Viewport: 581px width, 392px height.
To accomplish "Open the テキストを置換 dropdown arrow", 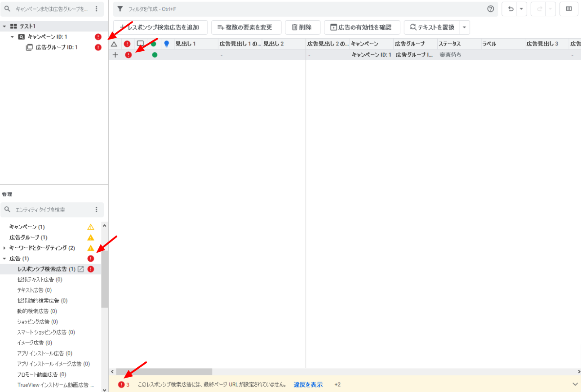I will [x=465, y=27].
